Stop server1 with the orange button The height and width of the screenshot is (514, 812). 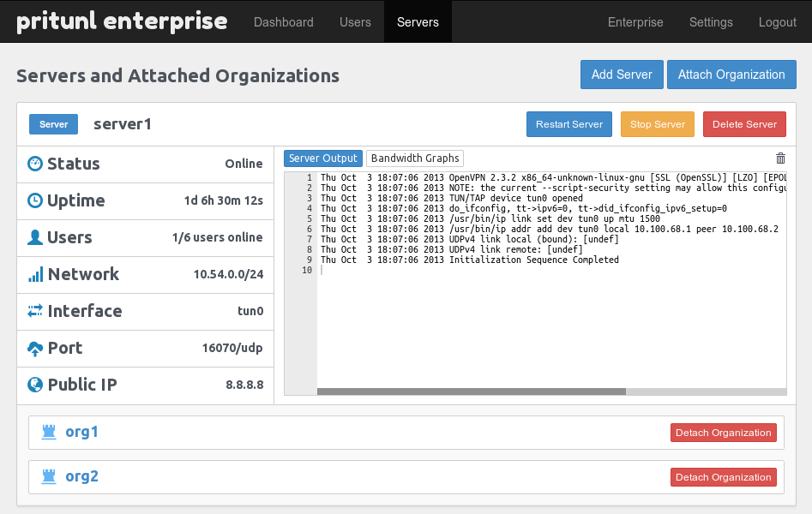657,124
